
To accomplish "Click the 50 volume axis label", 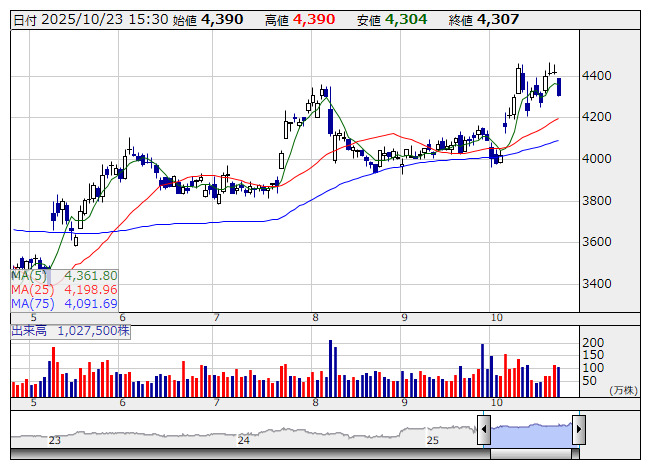I will [589, 380].
